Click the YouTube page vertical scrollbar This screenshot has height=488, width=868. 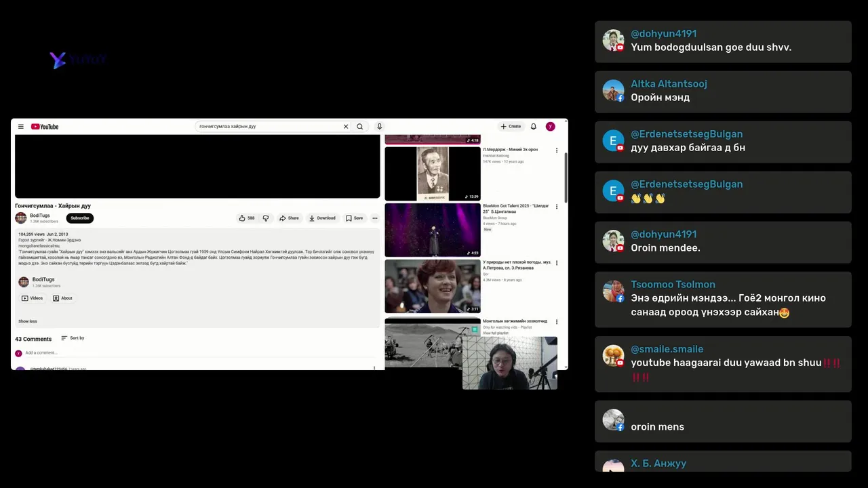click(x=566, y=178)
